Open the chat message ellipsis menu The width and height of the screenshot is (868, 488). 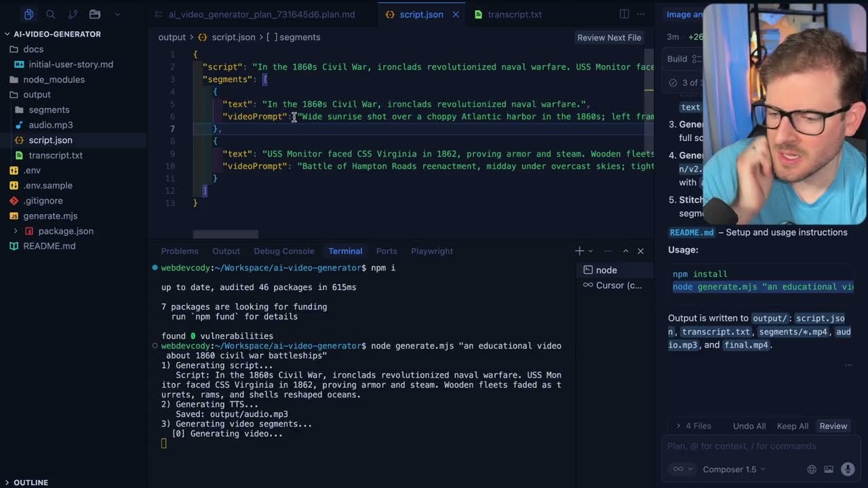point(848,365)
